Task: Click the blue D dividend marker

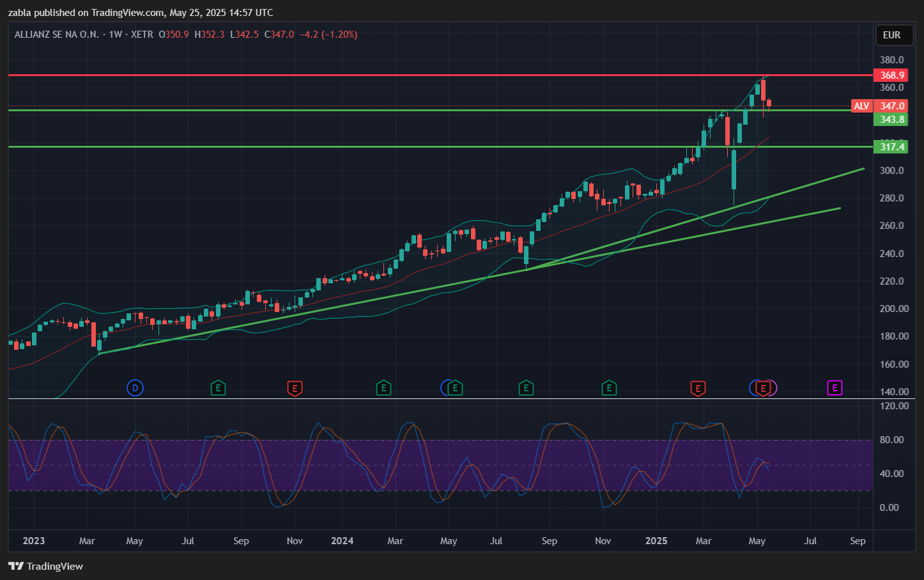Action: [x=135, y=388]
